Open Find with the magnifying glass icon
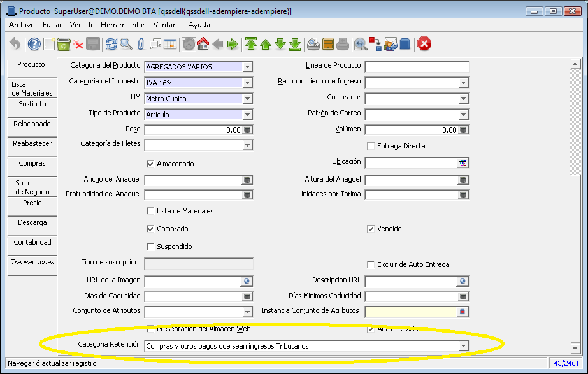The height and width of the screenshot is (374, 588). pos(126,44)
